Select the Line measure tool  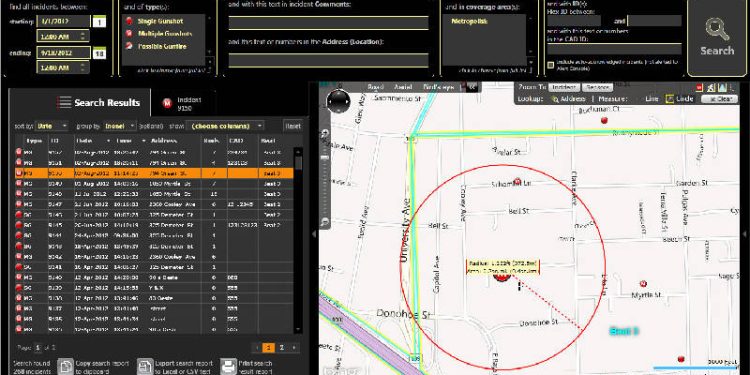pyautogui.click(x=651, y=99)
